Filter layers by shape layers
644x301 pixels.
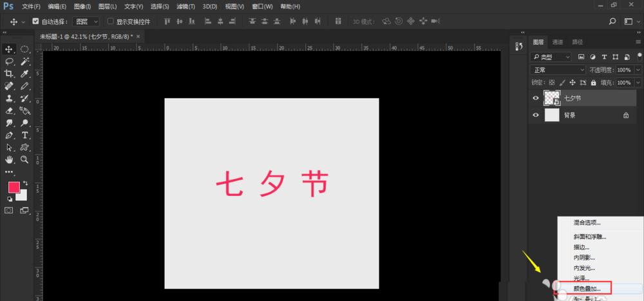pos(615,57)
